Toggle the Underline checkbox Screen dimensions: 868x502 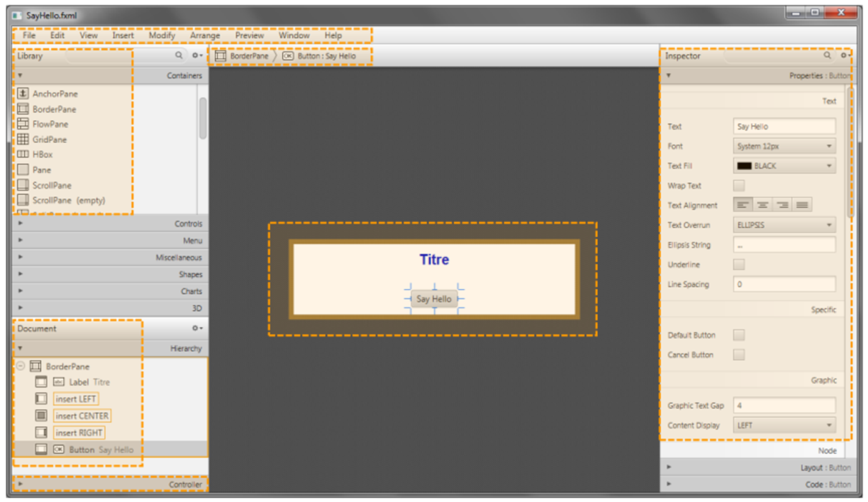(739, 264)
